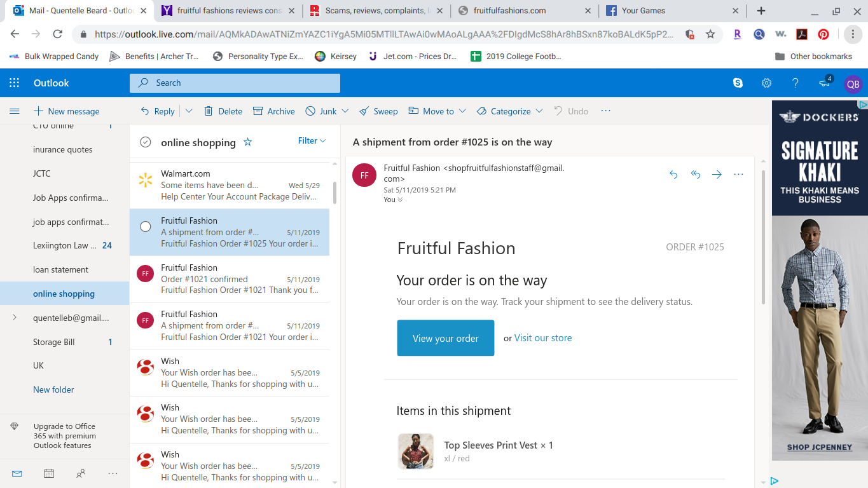This screenshot has height=488, width=868.
Task: Expand the quentelleb@gmail folder tree
Action: click(15, 317)
